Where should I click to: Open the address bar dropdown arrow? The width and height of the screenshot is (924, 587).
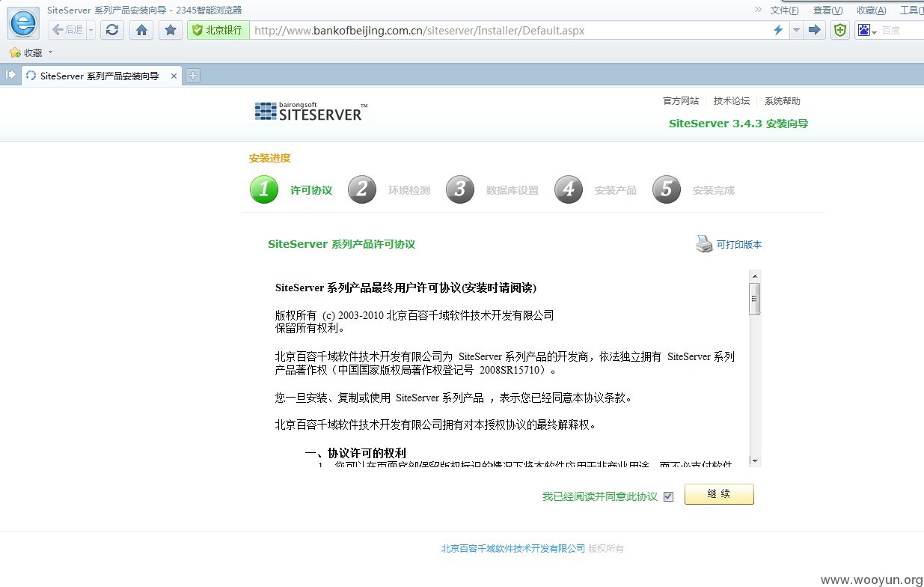(x=796, y=30)
